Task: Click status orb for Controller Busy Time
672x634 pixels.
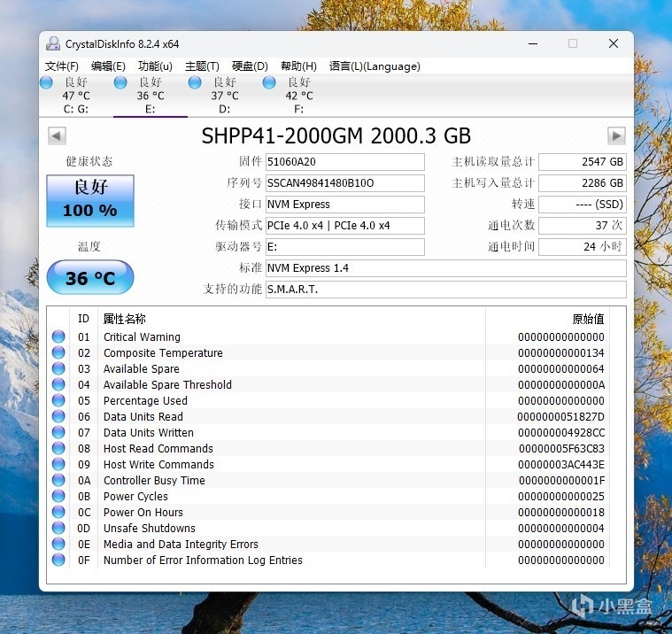Action: click(58, 480)
